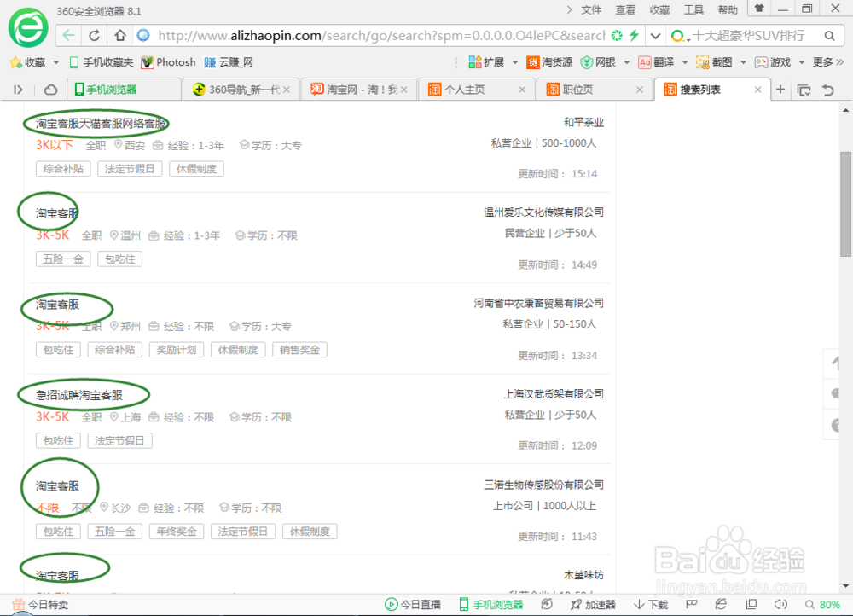
Task: Open the 收藏 menu
Action: [660, 9]
